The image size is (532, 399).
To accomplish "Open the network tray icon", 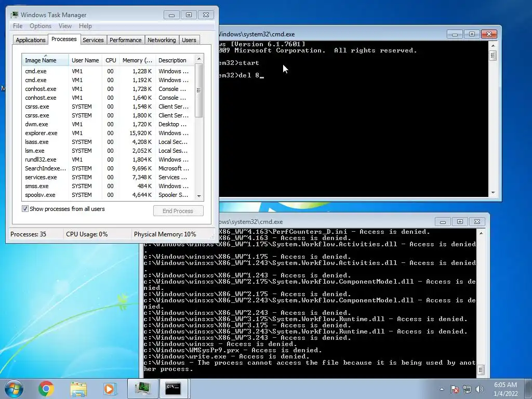I will (x=467, y=389).
